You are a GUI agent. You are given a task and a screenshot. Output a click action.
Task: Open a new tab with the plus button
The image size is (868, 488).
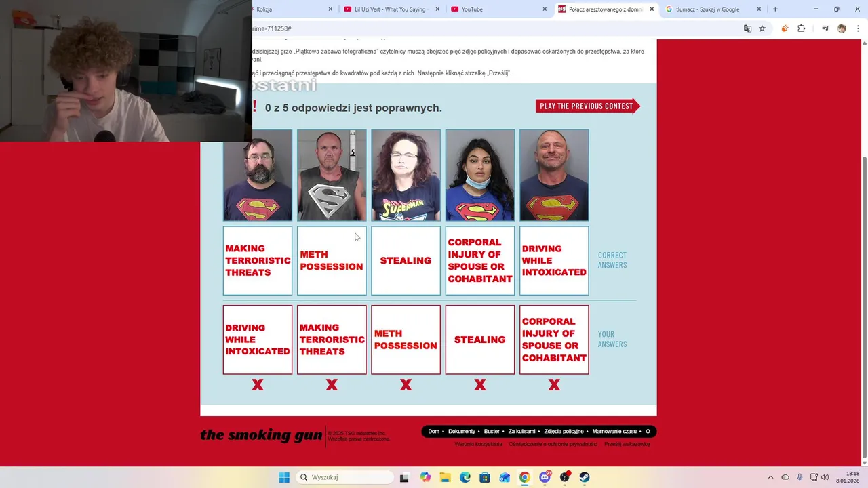[x=775, y=9]
